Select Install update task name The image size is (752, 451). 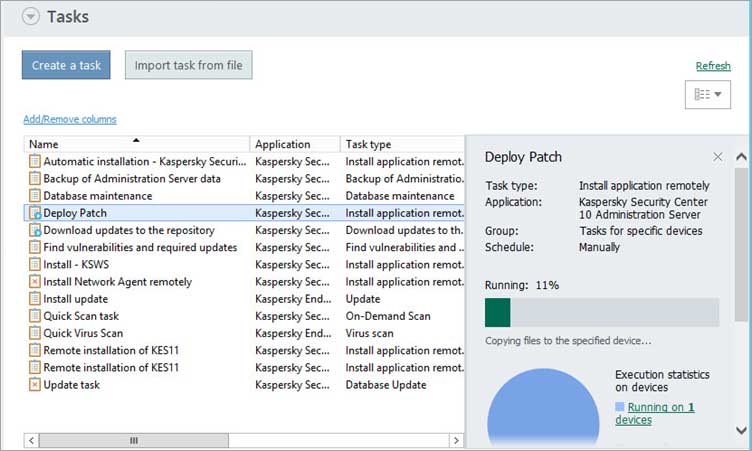point(75,299)
